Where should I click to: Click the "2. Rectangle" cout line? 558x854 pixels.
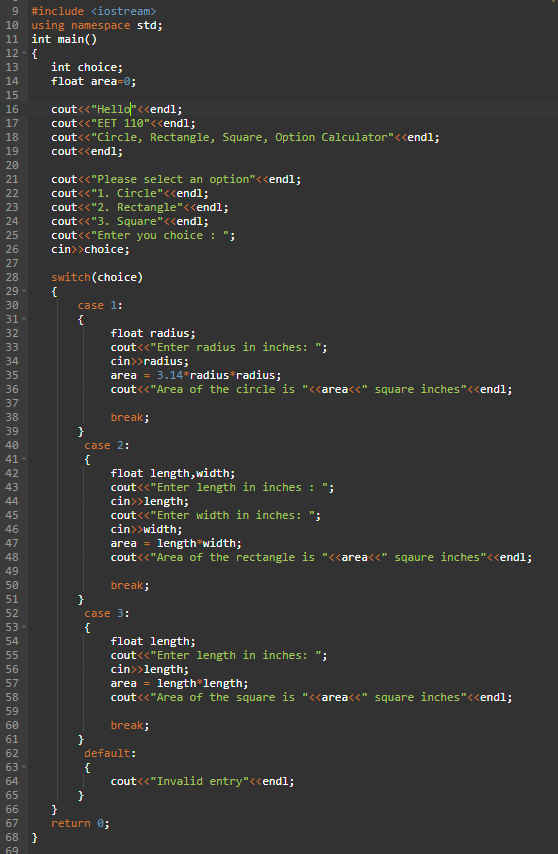(140, 208)
